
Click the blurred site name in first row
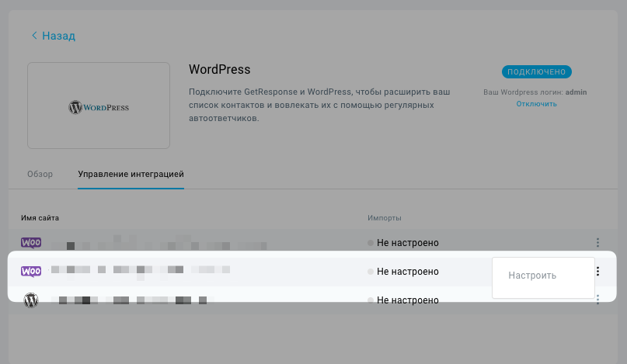158,242
